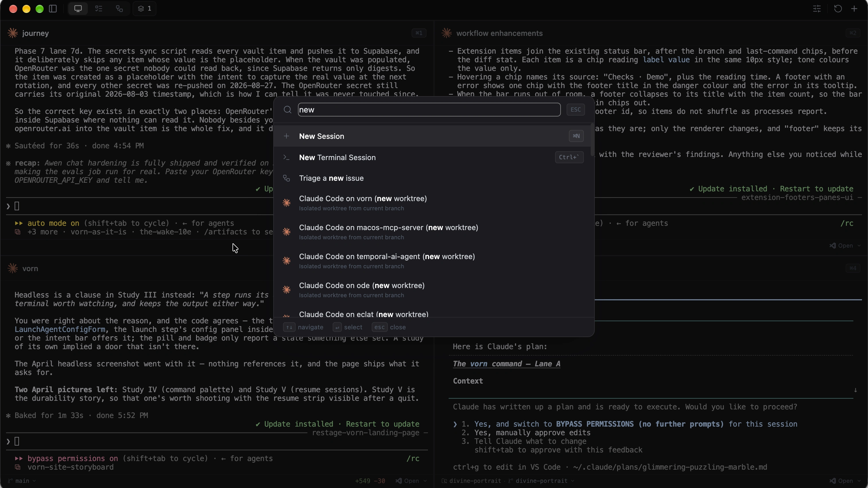
Task: Choose Triage a new issue
Action: (x=433, y=178)
